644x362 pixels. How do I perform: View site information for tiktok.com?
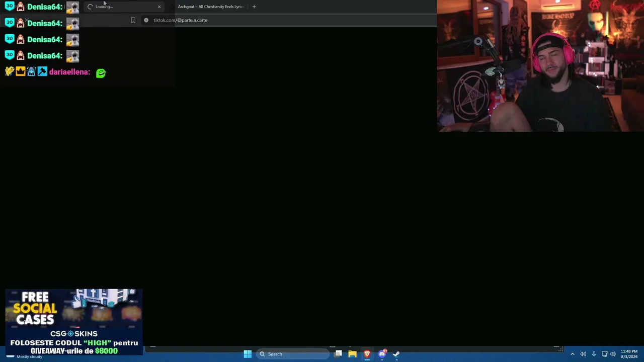[146, 20]
